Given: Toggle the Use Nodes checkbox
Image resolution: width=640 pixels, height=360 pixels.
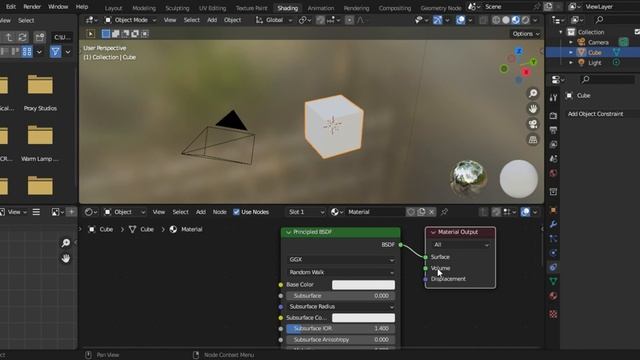Looking at the screenshot, I should (236, 212).
